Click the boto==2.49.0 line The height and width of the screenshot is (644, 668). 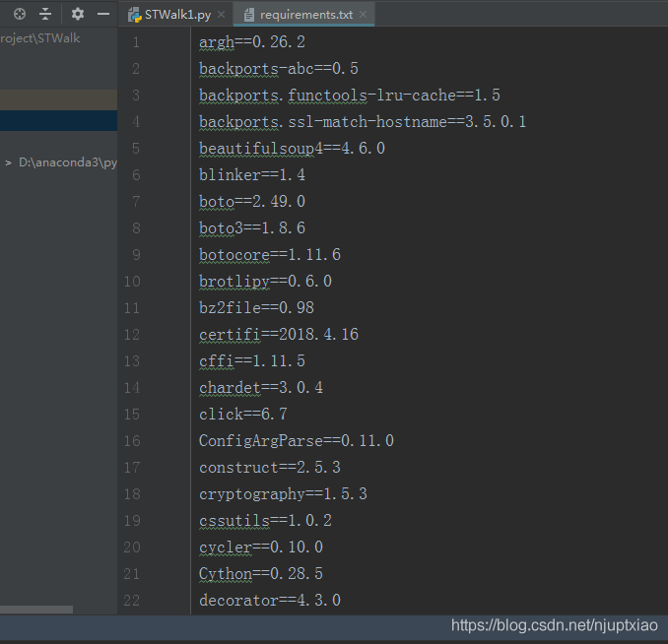click(252, 202)
